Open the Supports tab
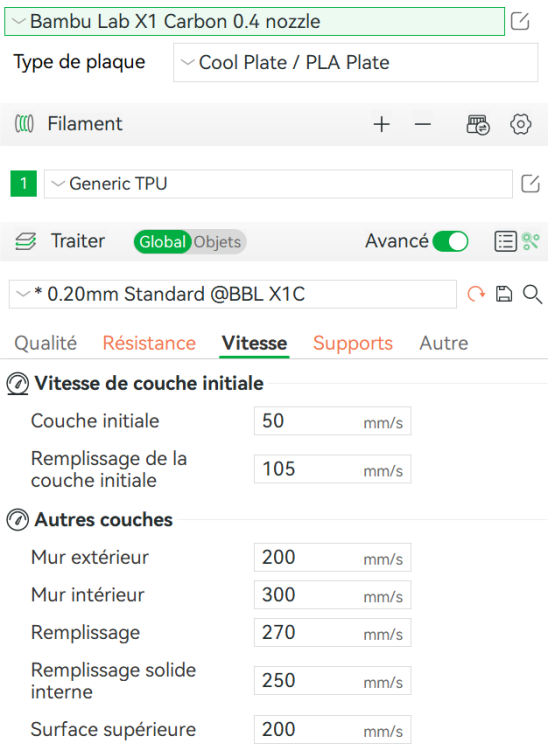Screen dimensions: 548x750 click(x=353, y=343)
